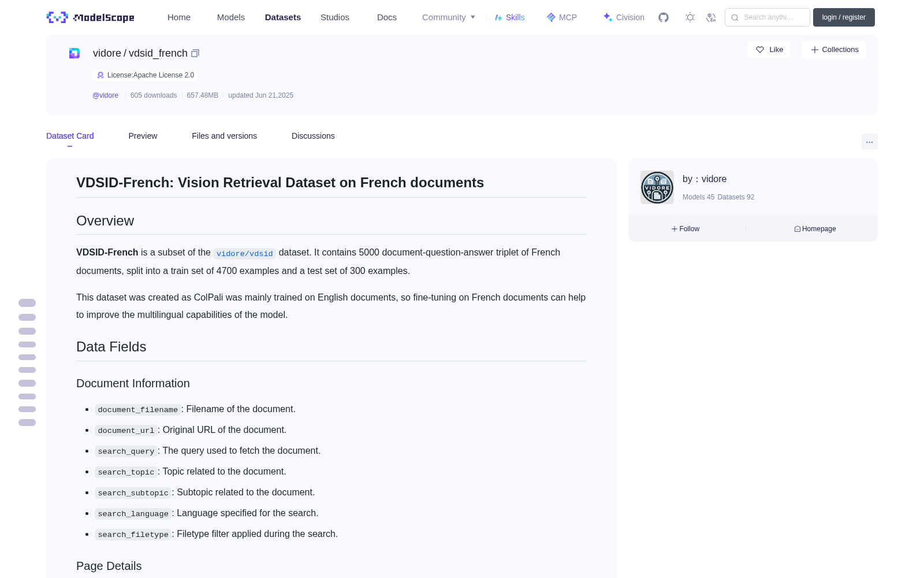Open Files and versions tab
Image resolution: width=924 pixels, height=578 pixels.
tap(224, 136)
